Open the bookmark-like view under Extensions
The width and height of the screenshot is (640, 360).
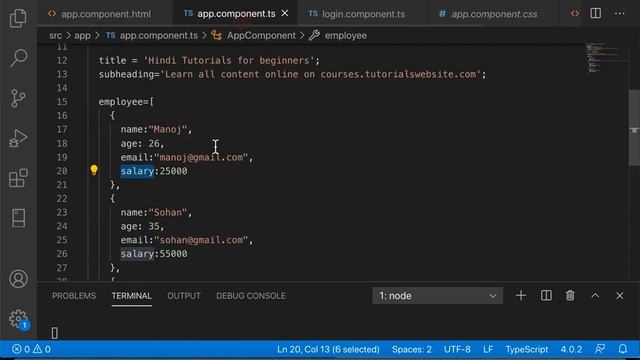click(x=18, y=218)
